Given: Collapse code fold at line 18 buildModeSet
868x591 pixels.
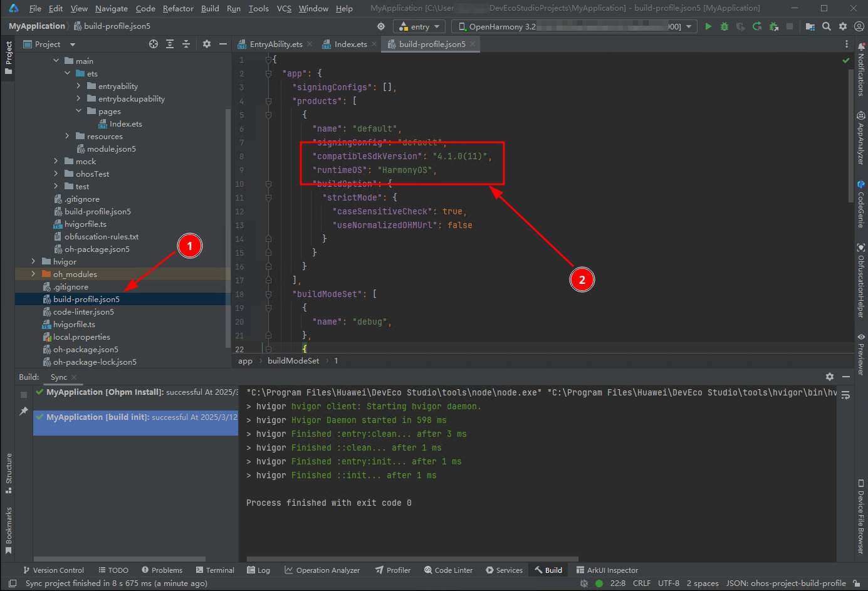Looking at the screenshot, I should pyautogui.click(x=268, y=294).
